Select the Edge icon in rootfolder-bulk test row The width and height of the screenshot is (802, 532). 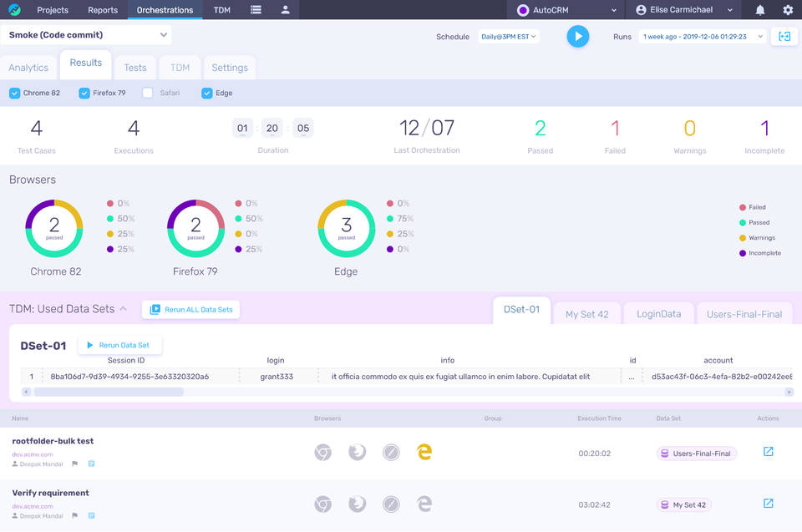tap(424, 452)
